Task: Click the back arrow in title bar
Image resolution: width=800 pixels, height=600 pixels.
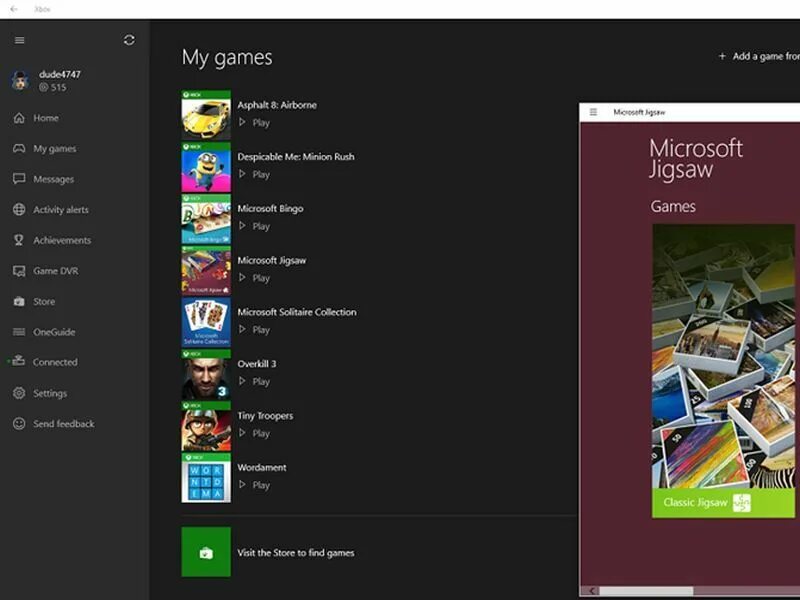Action: [x=14, y=9]
